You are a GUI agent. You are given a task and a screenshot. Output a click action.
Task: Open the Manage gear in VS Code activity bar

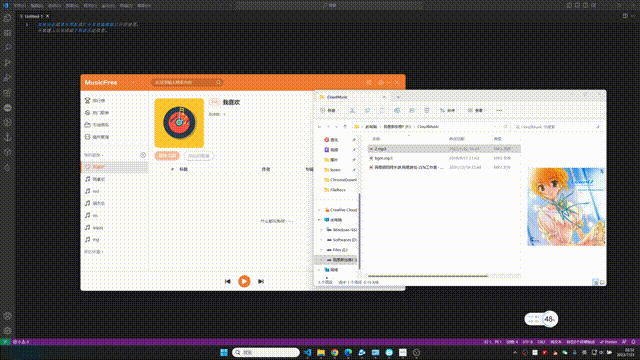7,331
